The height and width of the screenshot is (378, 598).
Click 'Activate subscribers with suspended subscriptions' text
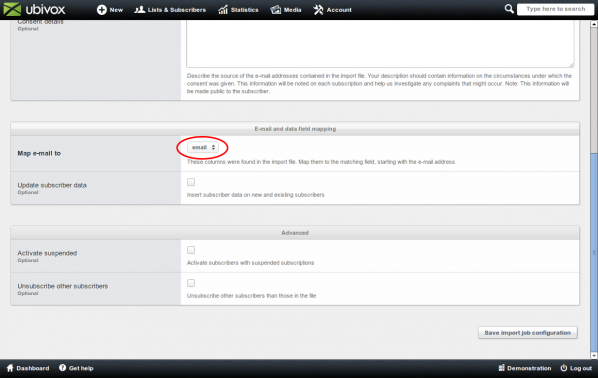[x=251, y=263]
